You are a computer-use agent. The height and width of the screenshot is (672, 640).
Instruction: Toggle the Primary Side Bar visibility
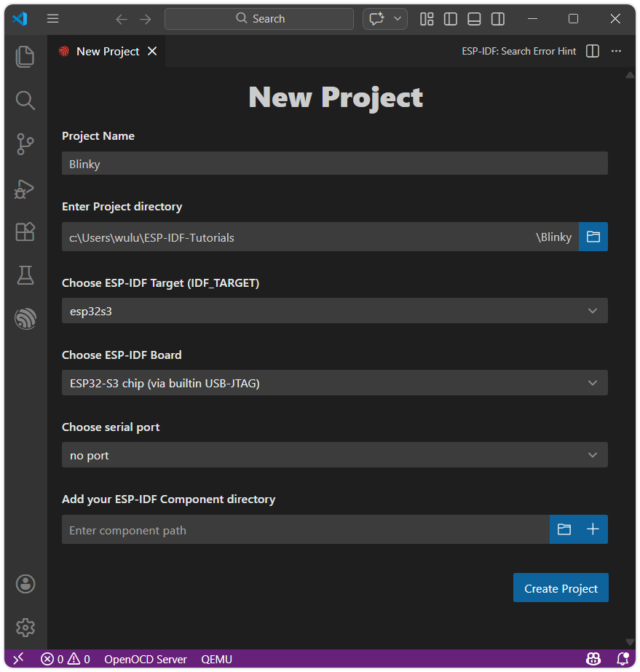click(x=450, y=19)
